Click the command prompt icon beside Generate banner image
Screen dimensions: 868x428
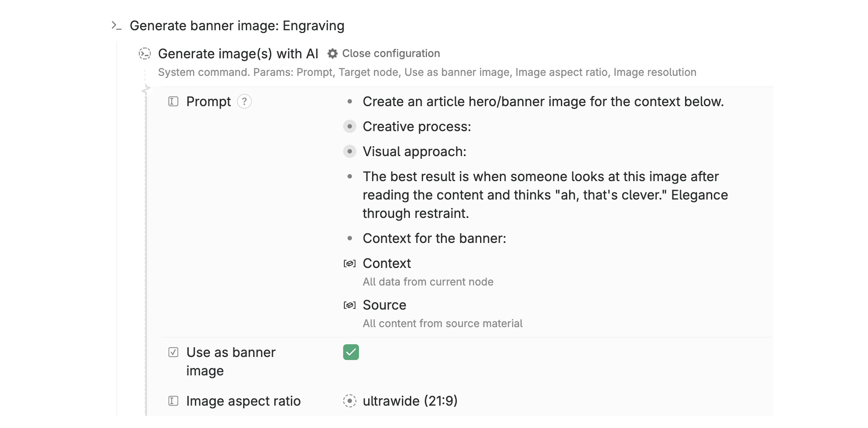click(116, 26)
